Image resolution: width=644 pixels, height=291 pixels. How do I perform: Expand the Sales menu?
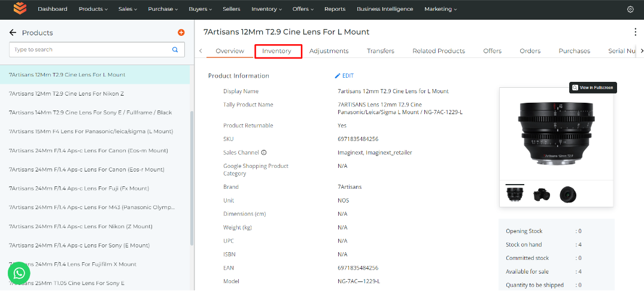click(x=127, y=9)
